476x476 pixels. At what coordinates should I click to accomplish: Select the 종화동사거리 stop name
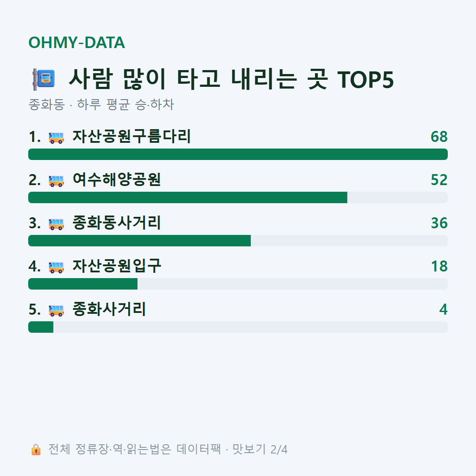pyautogui.click(x=116, y=223)
